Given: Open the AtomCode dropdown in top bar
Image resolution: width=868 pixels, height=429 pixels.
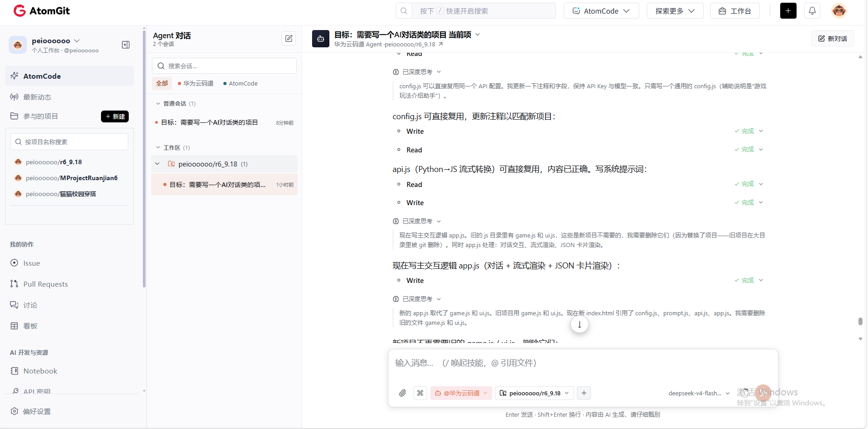Looking at the screenshot, I should pos(601,11).
